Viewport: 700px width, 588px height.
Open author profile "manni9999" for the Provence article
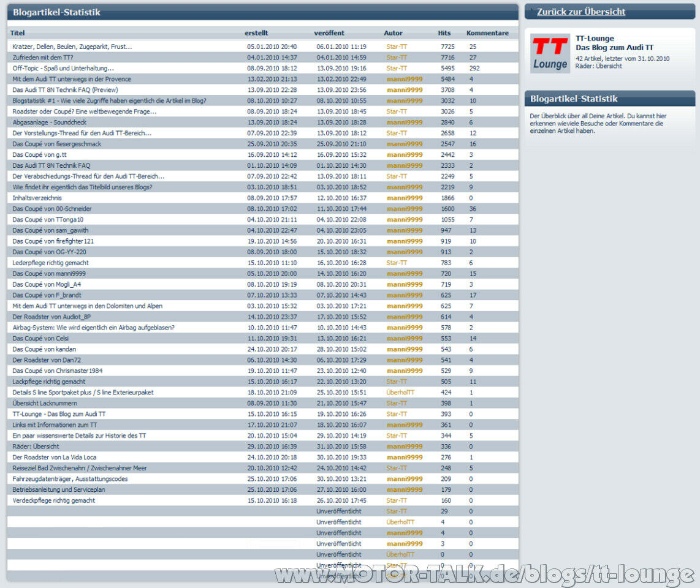(405, 79)
